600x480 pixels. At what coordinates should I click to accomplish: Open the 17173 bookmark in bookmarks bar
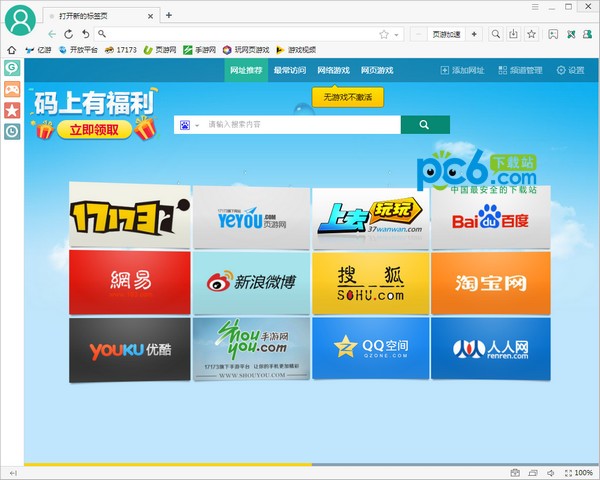(x=121, y=50)
